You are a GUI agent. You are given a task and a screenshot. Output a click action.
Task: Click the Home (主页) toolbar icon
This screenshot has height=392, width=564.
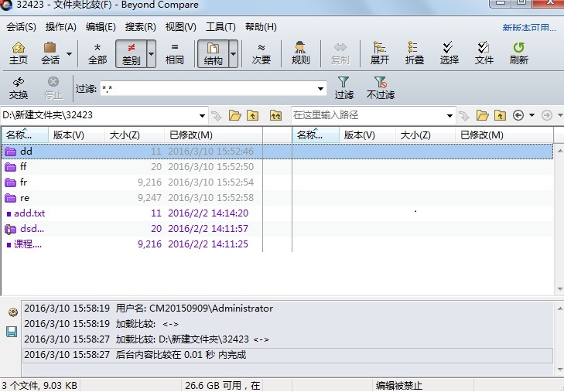coord(18,53)
